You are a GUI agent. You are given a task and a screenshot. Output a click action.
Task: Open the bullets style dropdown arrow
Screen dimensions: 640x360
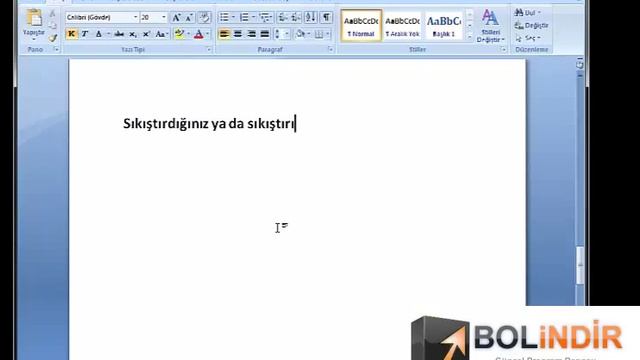click(233, 17)
